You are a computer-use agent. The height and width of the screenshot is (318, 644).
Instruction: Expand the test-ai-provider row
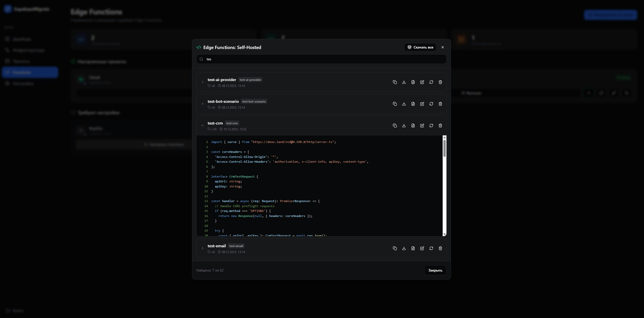202,82
